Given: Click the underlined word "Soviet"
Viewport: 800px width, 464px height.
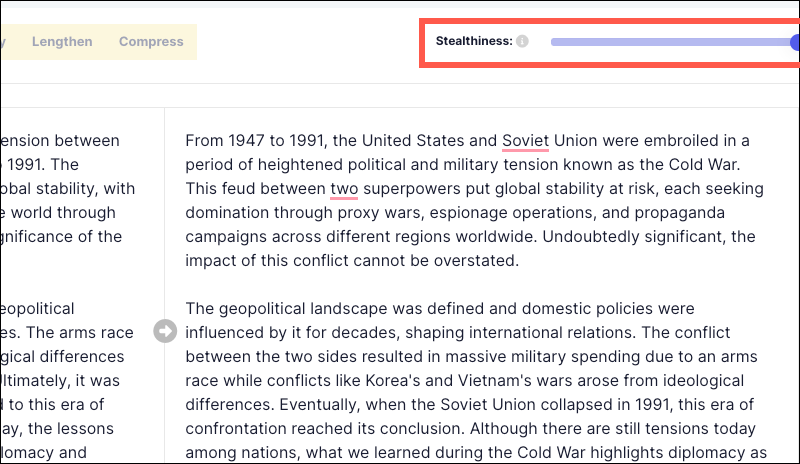Looking at the screenshot, I should click(525, 140).
